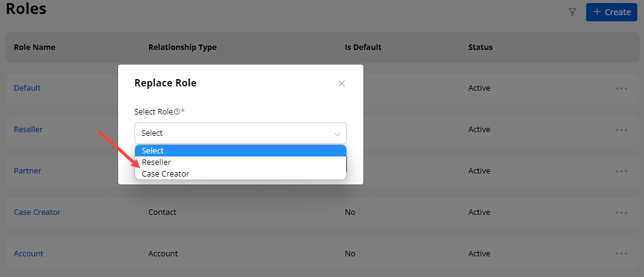The image size is (644, 277).
Task: Click the Status column header
Action: 480,47
